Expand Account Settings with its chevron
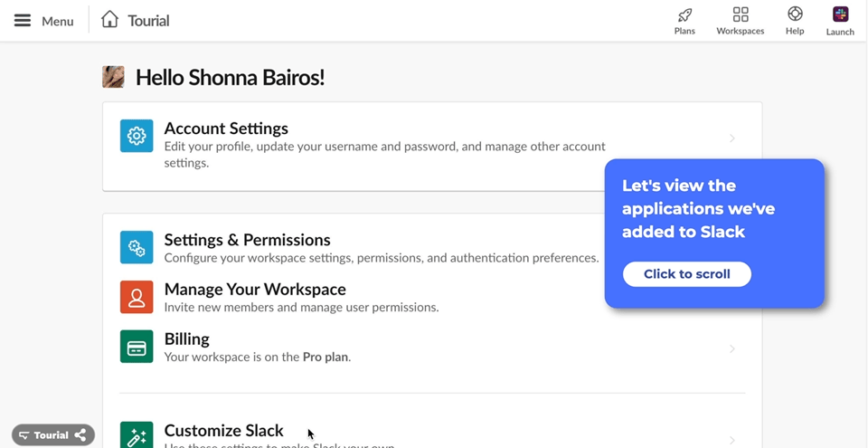This screenshot has width=868, height=448. (732, 138)
